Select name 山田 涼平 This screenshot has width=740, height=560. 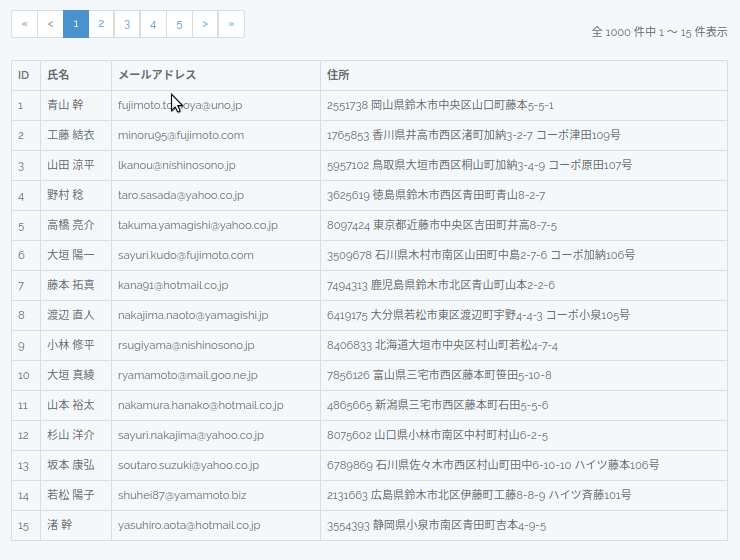point(71,165)
